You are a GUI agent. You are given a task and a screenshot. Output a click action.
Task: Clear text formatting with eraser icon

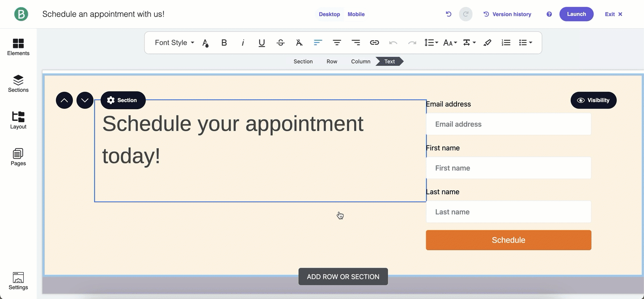[x=487, y=43]
